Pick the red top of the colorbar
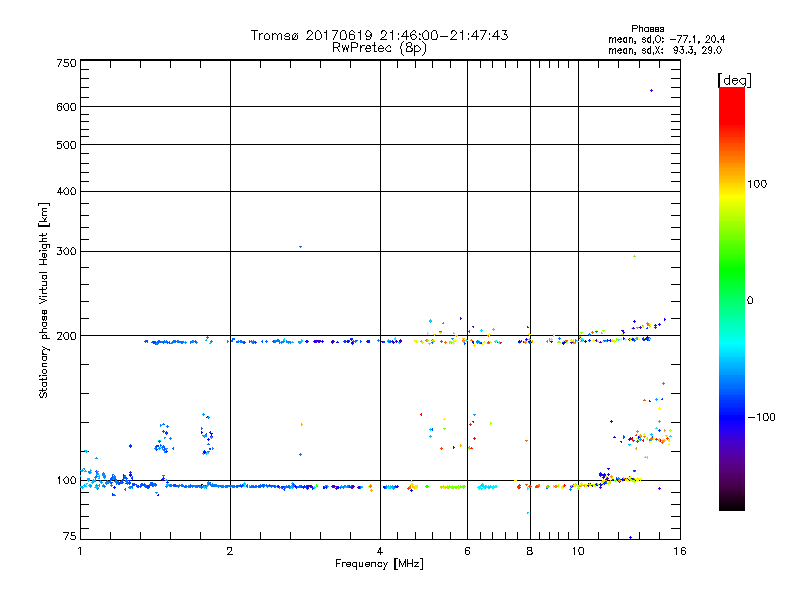The width and height of the screenshot is (800, 600). (731, 94)
